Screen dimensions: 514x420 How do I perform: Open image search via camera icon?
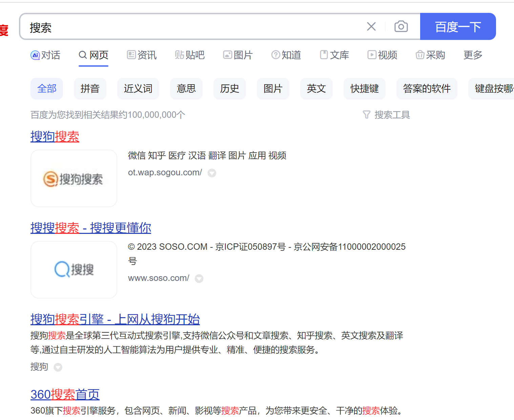pyautogui.click(x=401, y=26)
